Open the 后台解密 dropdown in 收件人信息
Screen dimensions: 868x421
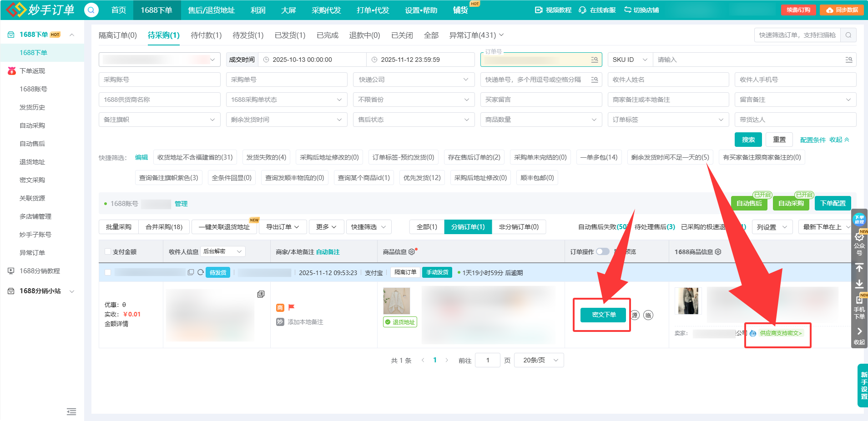click(222, 251)
